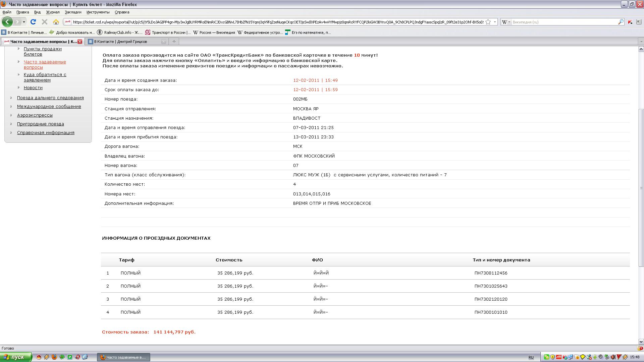Reload the page with the refresh icon
This screenshot has height=362, width=644.
pos(33,22)
